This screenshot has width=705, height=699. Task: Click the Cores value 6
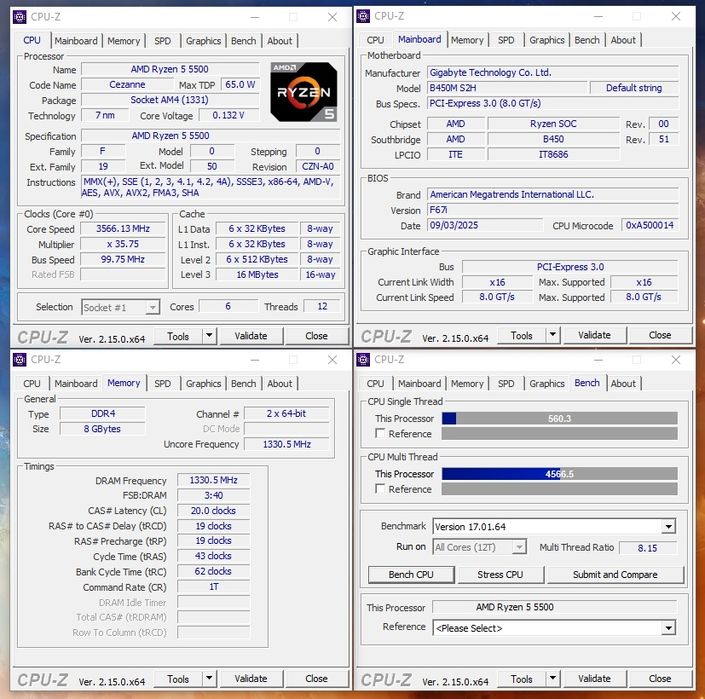pyautogui.click(x=228, y=307)
